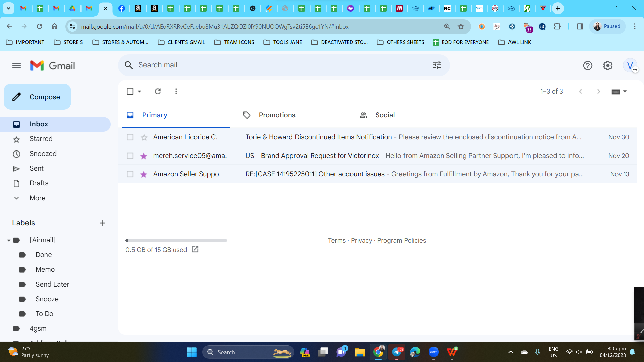This screenshot has width=644, height=362.
Task: Open input tools keyboard dropdown
Action: [x=619, y=91]
